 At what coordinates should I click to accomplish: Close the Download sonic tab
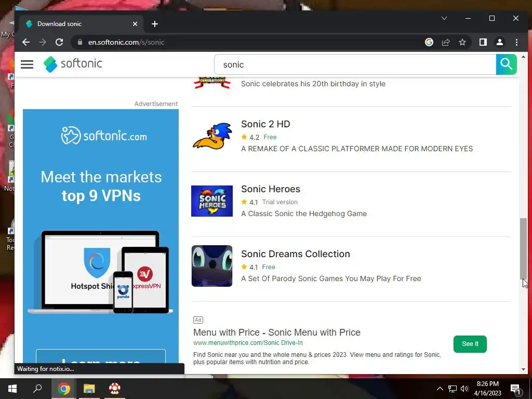[135, 24]
